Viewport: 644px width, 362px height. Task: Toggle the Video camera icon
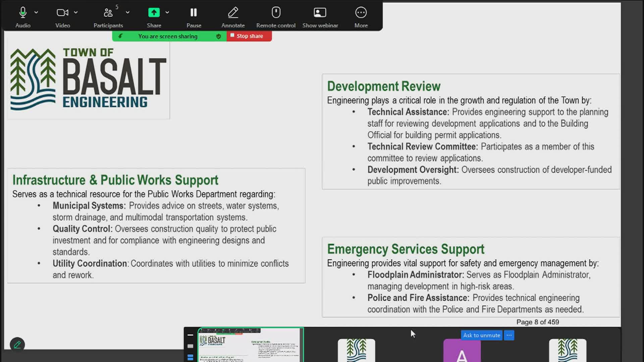[x=62, y=13]
